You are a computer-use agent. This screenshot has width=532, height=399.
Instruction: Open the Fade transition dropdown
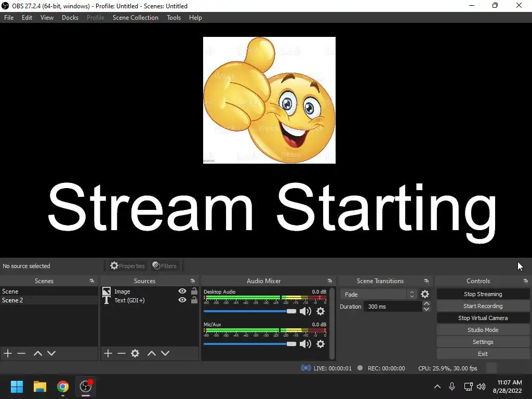[379, 294]
